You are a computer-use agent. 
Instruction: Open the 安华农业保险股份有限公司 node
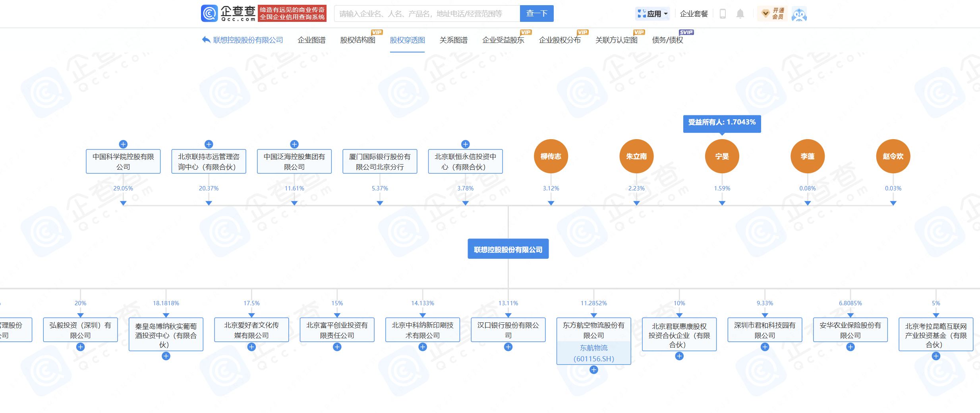[x=850, y=330]
